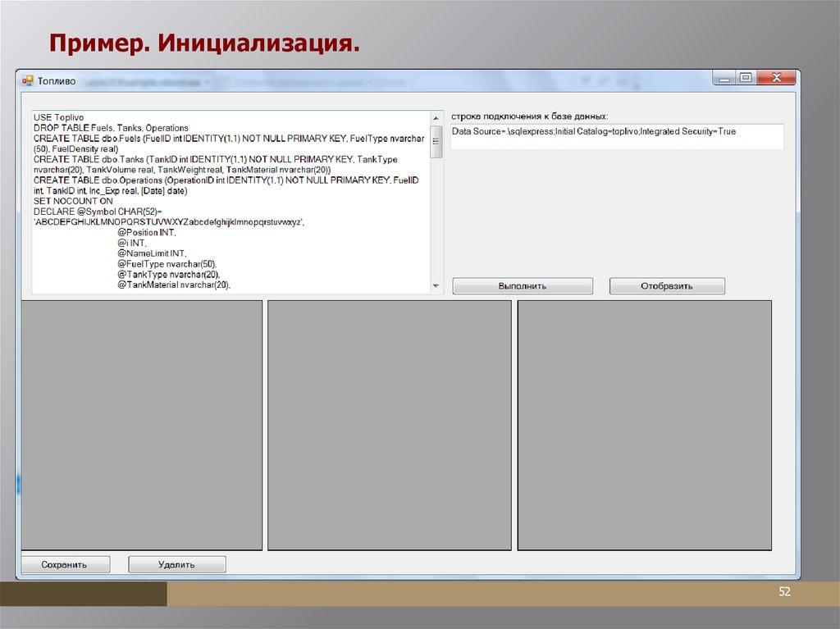Viewport: 840px width, 629px height.
Task: Select the right gray data grid panel
Action: (644, 425)
